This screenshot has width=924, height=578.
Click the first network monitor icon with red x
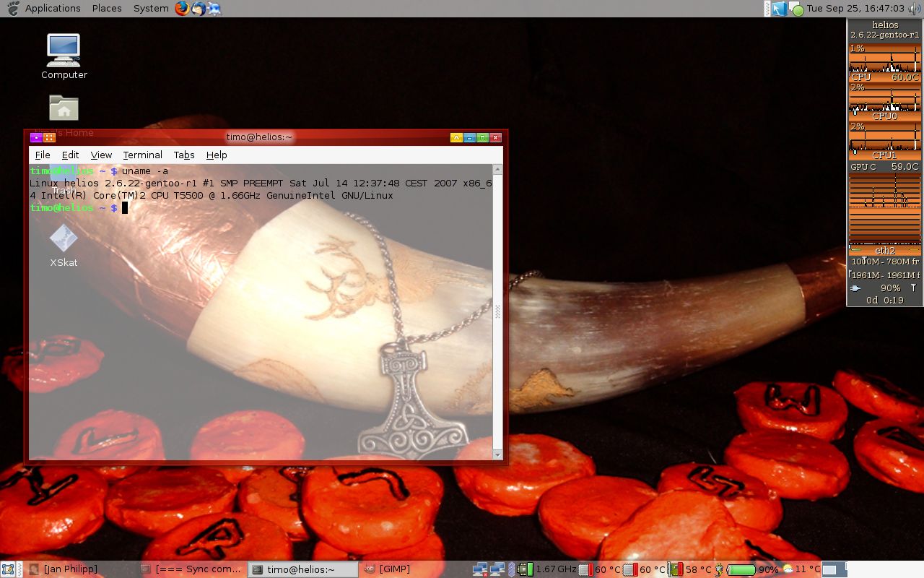click(480, 569)
